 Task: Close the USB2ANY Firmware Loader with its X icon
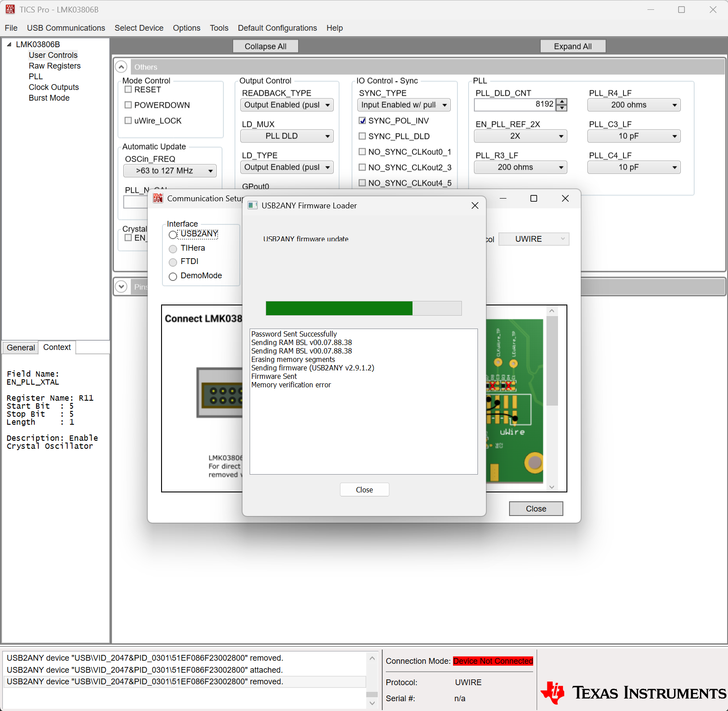475,205
